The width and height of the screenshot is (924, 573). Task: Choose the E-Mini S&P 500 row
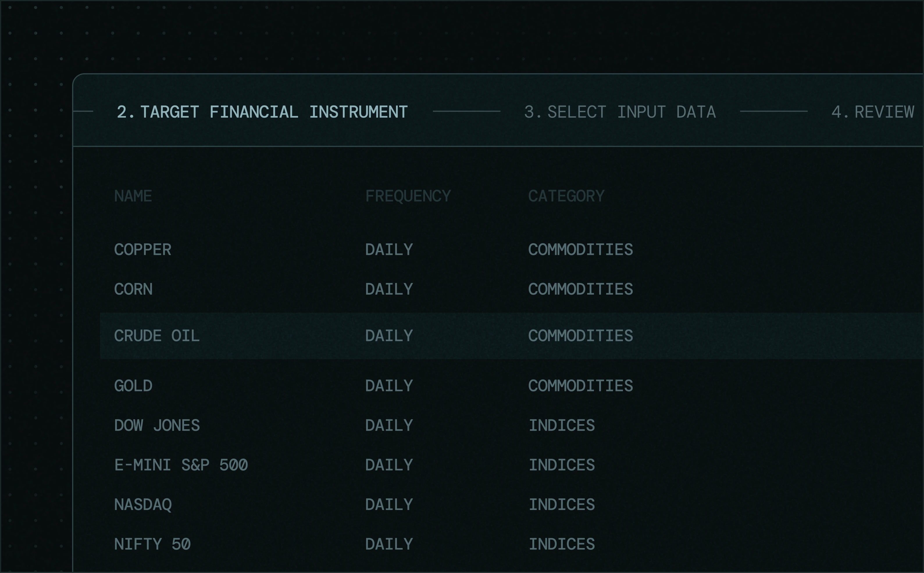pyautogui.click(x=181, y=465)
